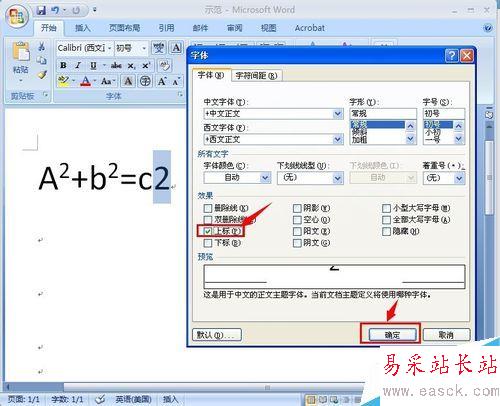Check the 隐藏 hidden checkbox

tap(386, 231)
